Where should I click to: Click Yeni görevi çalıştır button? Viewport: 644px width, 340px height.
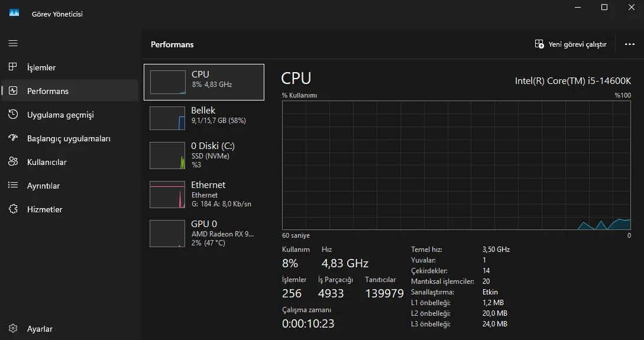coord(571,44)
